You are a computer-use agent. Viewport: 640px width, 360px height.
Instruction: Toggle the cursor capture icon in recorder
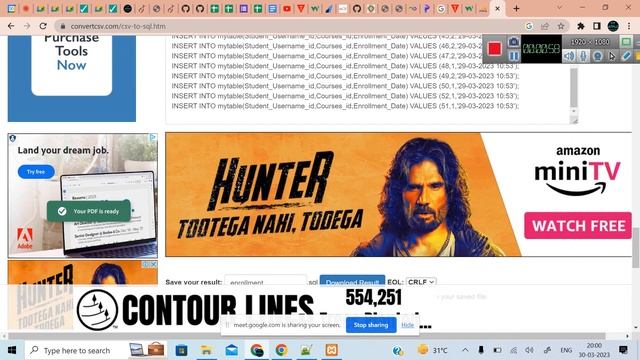(x=612, y=56)
